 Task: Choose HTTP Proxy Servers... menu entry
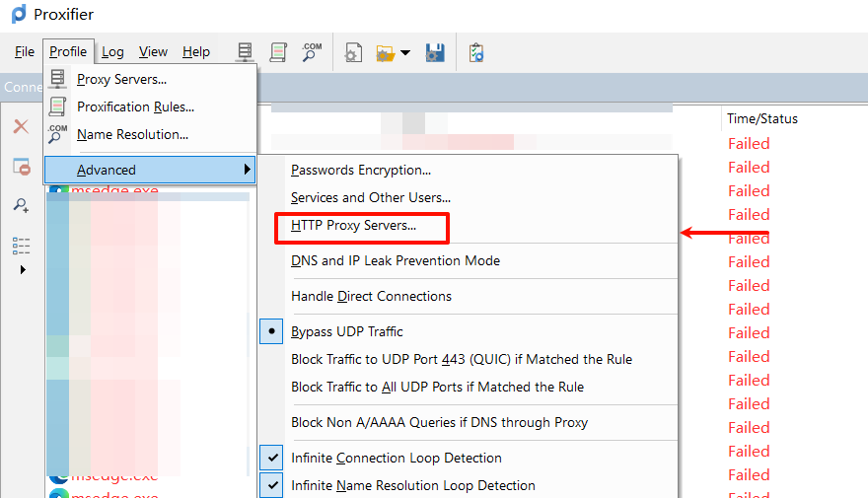coord(354,226)
